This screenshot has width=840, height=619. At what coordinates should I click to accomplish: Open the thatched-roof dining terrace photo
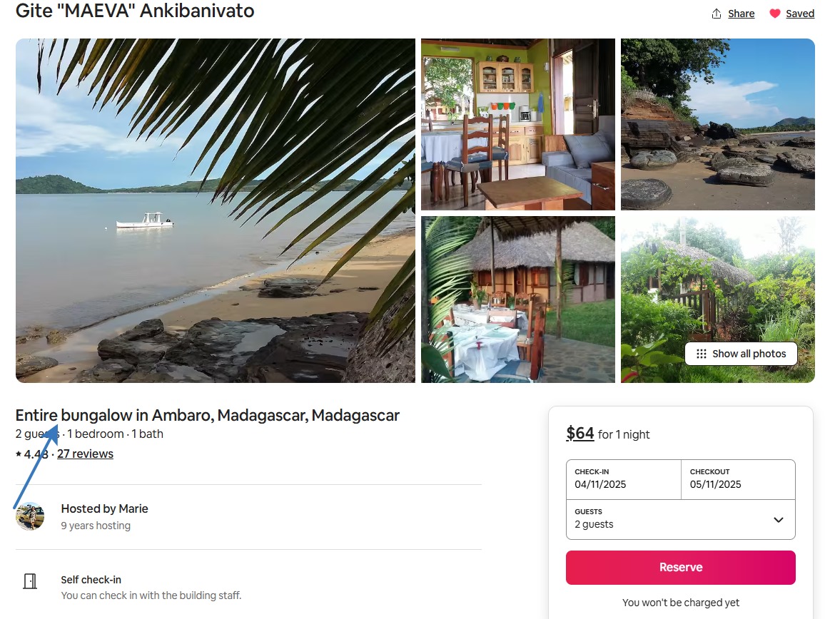[x=517, y=300]
